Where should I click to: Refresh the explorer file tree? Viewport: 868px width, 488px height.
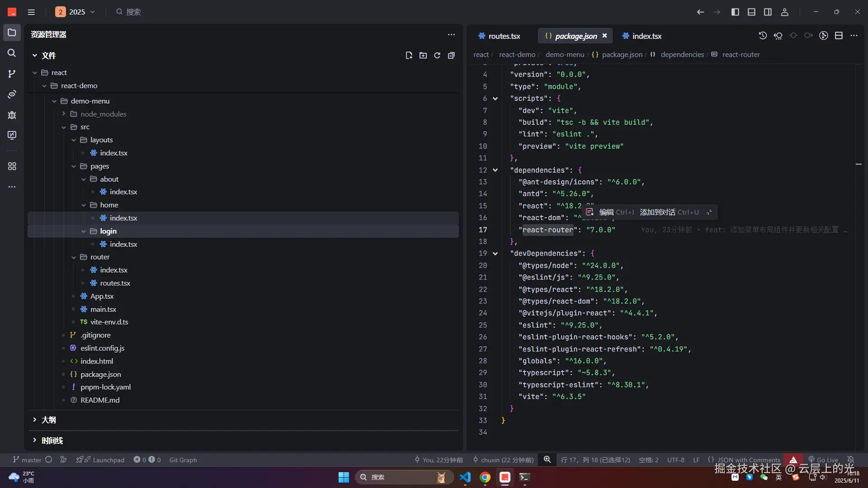pos(437,55)
